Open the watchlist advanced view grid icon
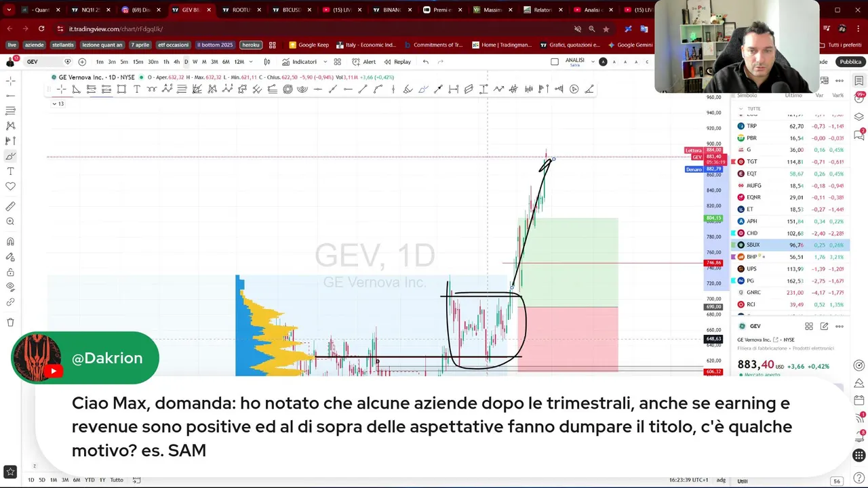This screenshot has width=868, height=488. (x=825, y=81)
